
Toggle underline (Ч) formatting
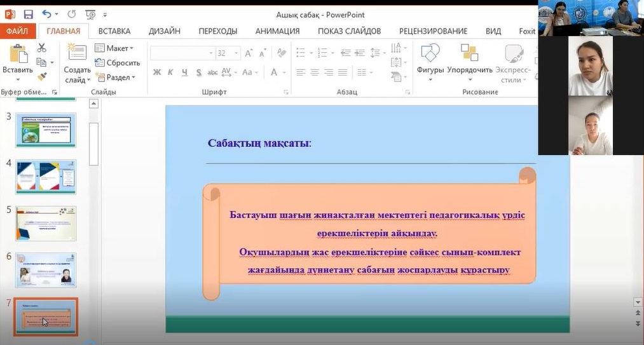tap(184, 72)
